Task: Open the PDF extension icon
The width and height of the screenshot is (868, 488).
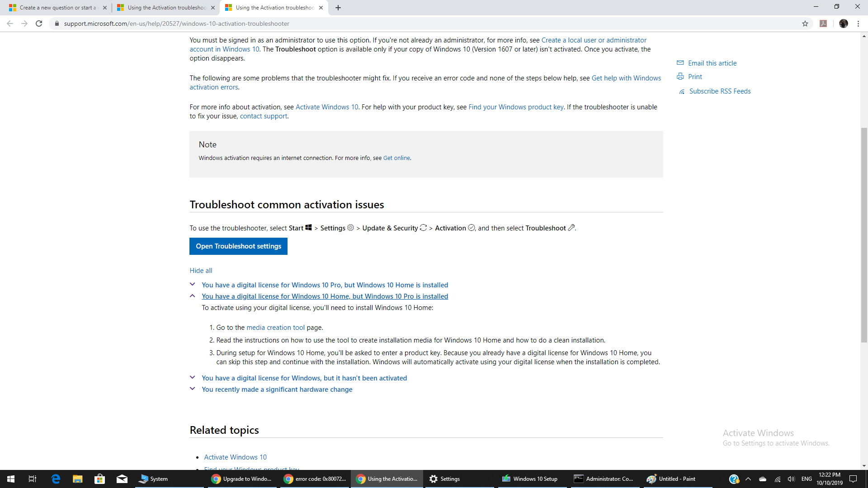Action: point(823,23)
